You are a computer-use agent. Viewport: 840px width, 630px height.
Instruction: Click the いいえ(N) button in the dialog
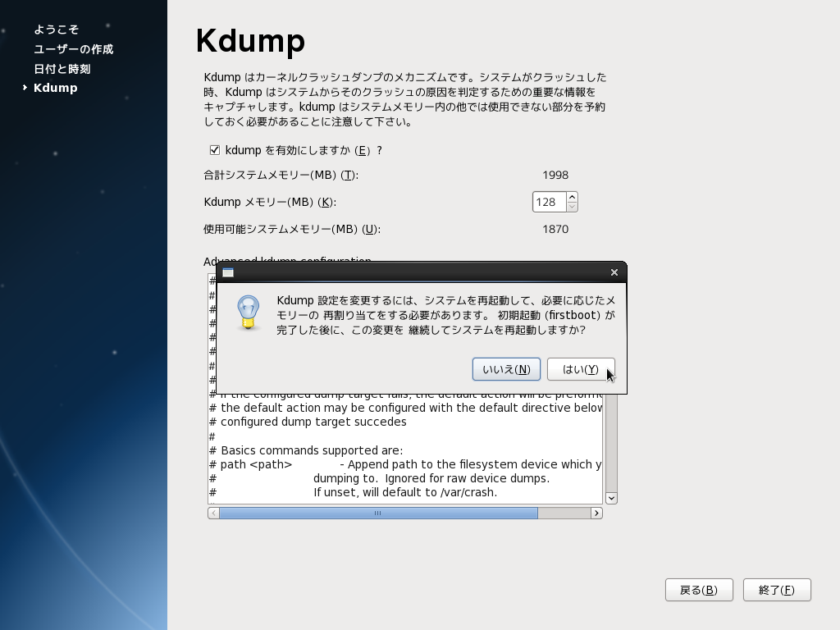pyautogui.click(x=506, y=369)
